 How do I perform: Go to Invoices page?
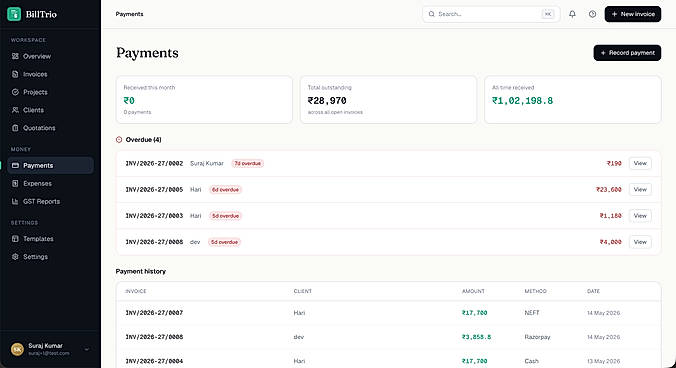coord(50,74)
